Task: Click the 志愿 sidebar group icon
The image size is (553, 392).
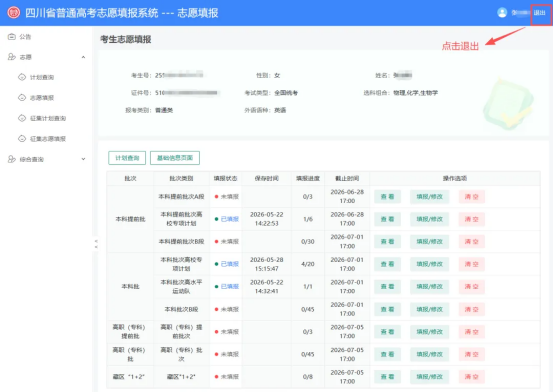Action: pos(12,57)
